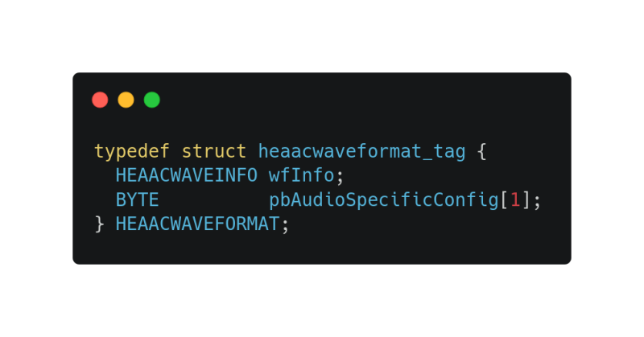Image resolution: width=644 pixels, height=337 pixels.
Task: Click the pbAudioSpecificConfig member name
Action: (x=384, y=200)
